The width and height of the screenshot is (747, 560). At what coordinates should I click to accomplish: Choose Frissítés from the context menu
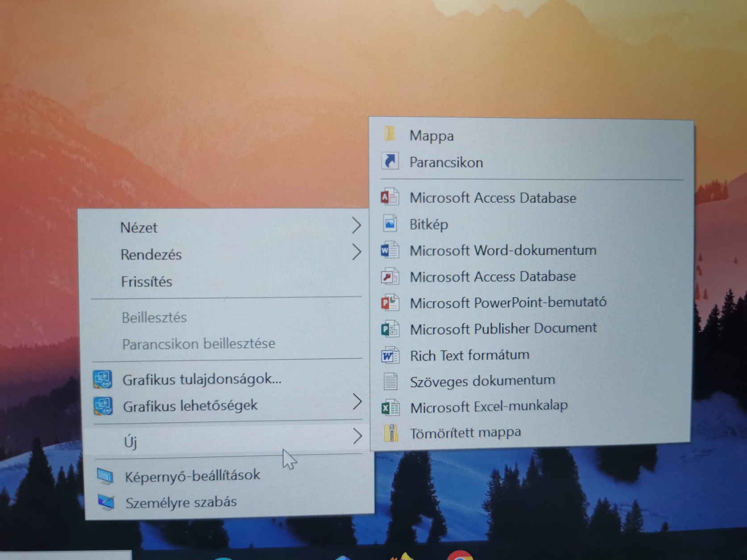pos(147,281)
